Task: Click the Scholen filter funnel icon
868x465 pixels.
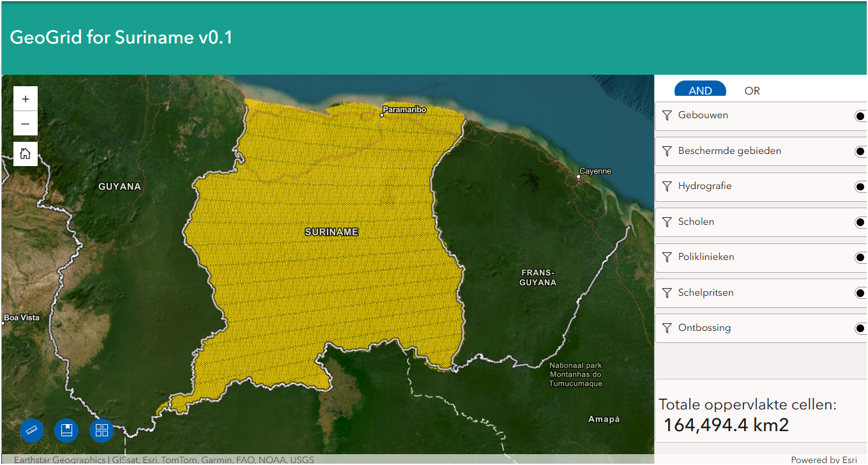Action: tap(667, 222)
